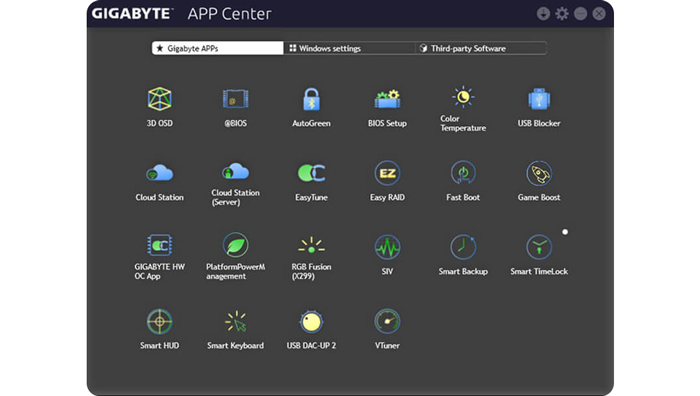Select the Gigabyte APPs tab
The width and height of the screenshot is (700, 396).
217,48
